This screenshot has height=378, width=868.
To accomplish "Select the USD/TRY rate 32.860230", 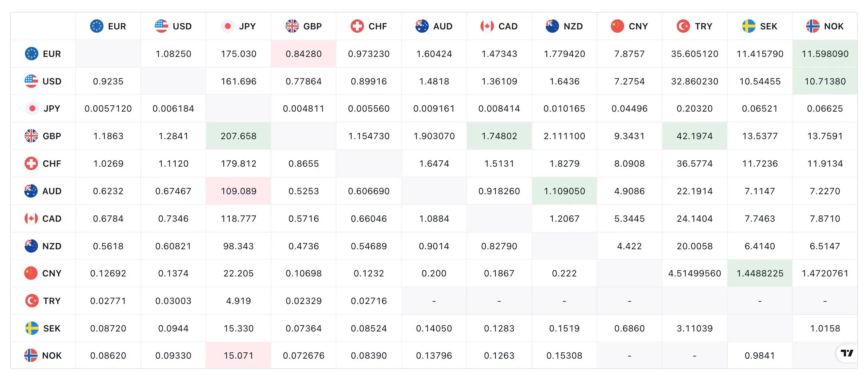I will [x=695, y=81].
